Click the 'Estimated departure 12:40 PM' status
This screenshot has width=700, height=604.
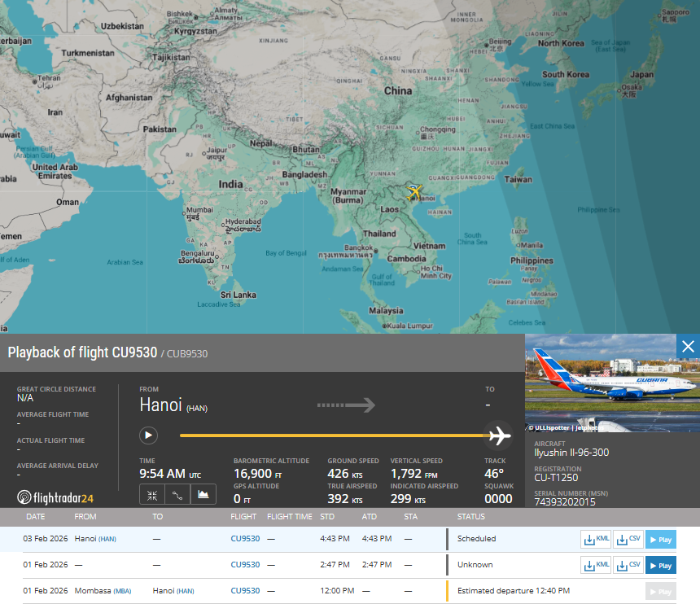click(x=514, y=591)
